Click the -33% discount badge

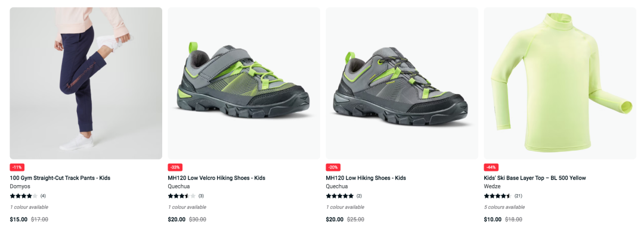click(x=175, y=167)
